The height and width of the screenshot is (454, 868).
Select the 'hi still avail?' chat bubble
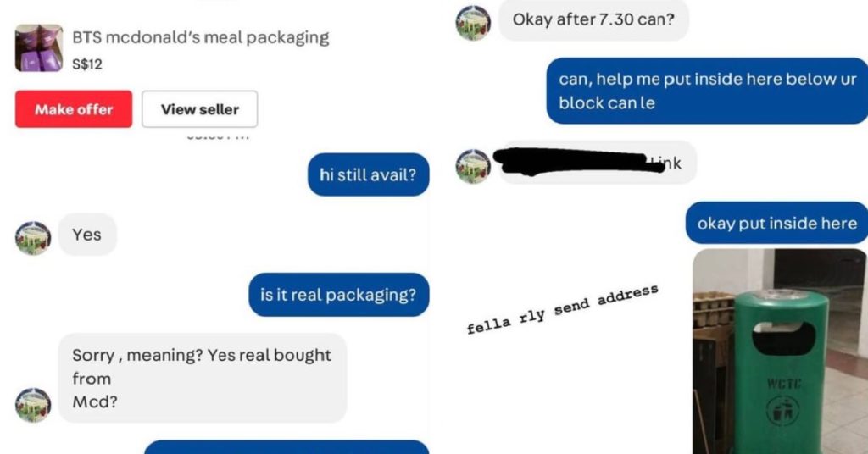tap(368, 174)
